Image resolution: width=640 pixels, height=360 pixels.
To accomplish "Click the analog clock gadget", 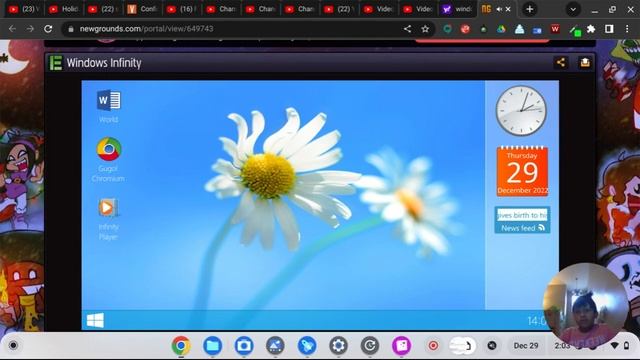I will 521,111.
